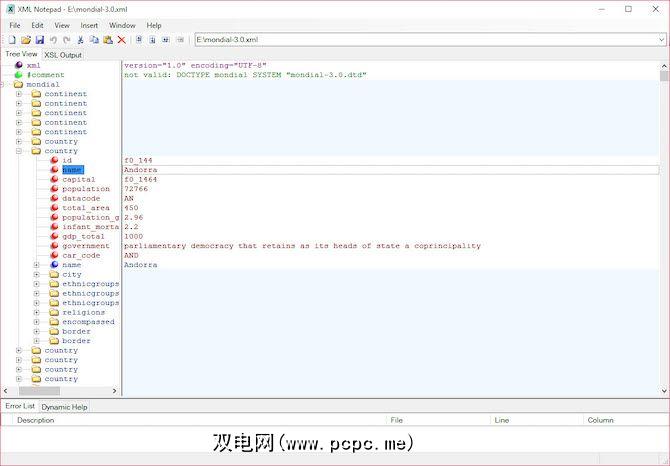Viewport: 670px width, 466px height.
Task: Save the file using the floppy disk icon
Action: pos(40,40)
